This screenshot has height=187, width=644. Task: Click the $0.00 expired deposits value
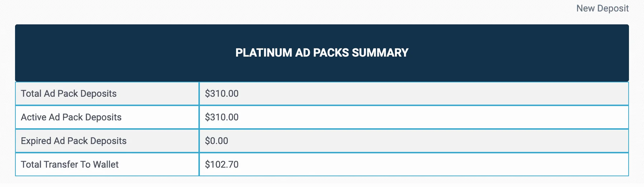click(x=216, y=141)
